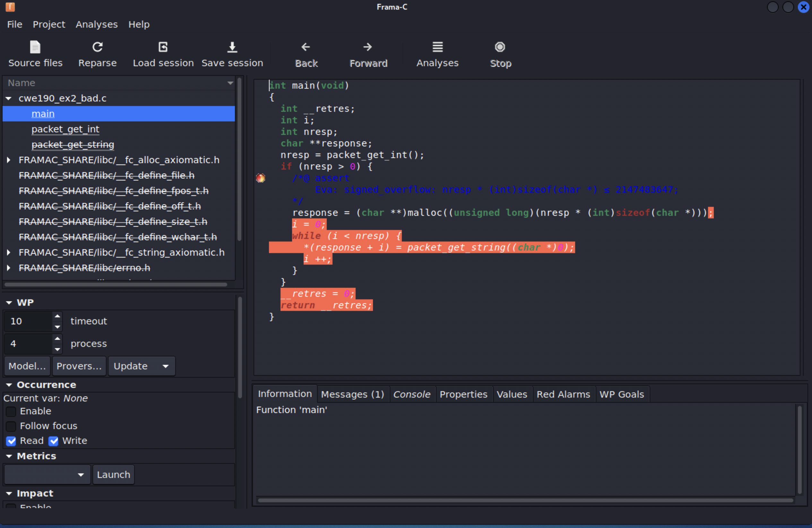Image resolution: width=812 pixels, height=528 pixels.
Task: Select the main function in tree
Action: click(x=43, y=114)
